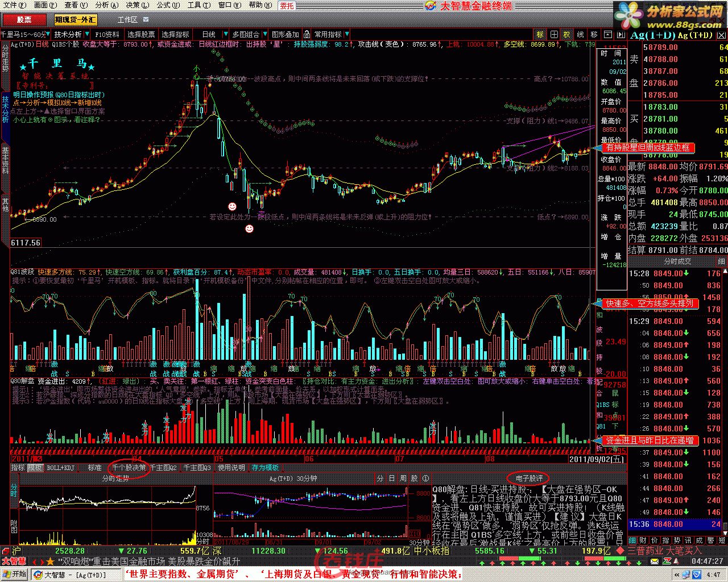Click the 股 button on the 30分钟 mini chart
Viewport: 728px width, 582px height.
coord(414,479)
